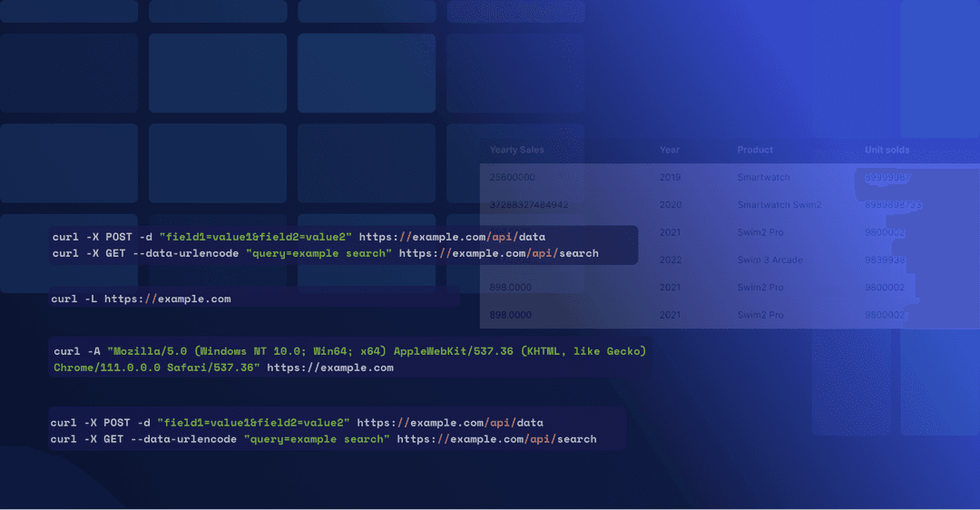Image resolution: width=980 pixels, height=510 pixels.
Task: Click the 2020 year cell
Action: [670, 205]
